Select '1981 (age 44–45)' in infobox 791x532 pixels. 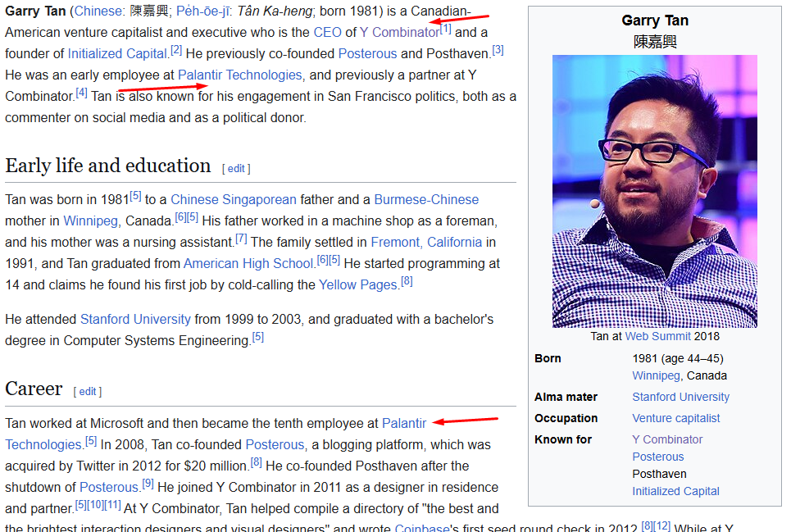(x=678, y=358)
